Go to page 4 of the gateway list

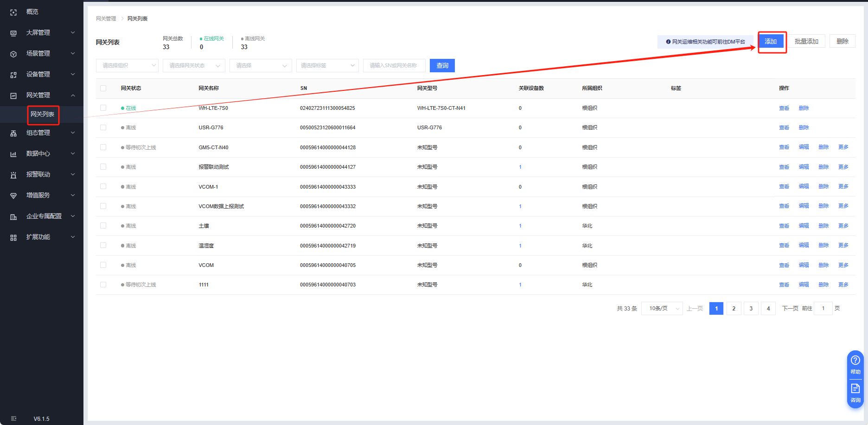pos(768,308)
